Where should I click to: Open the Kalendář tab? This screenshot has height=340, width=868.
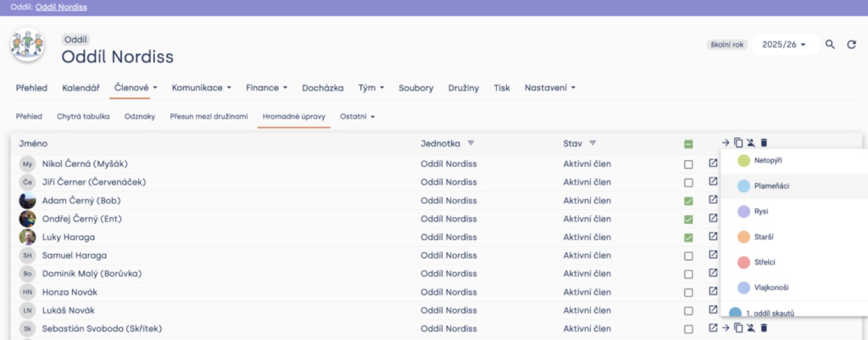tap(81, 88)
